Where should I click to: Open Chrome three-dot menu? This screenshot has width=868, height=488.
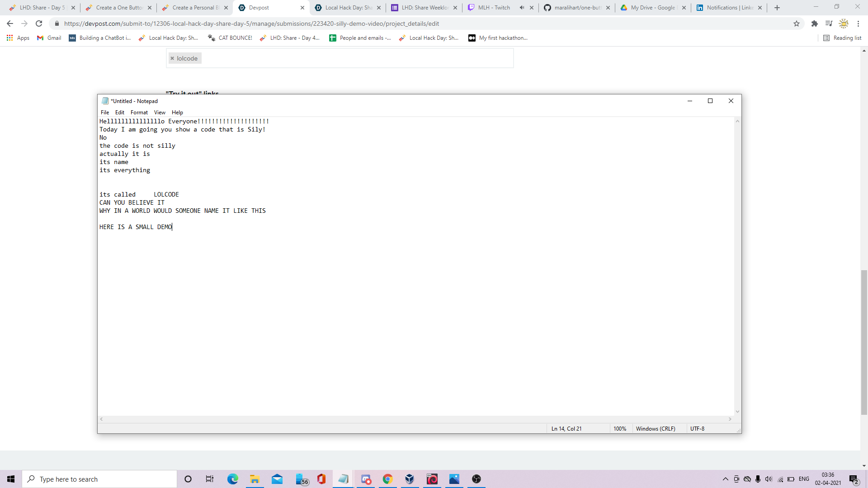tap(858, 23)
